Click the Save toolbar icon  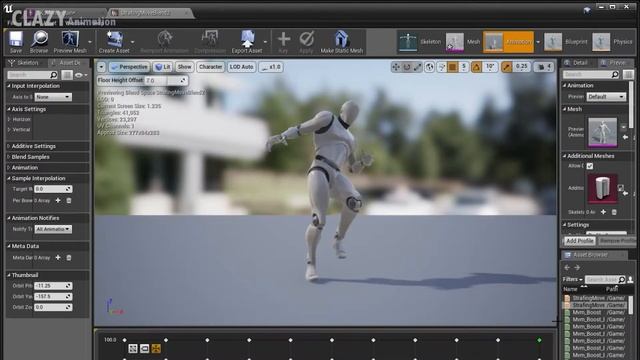pyautogui.click(x=16, y=42)
